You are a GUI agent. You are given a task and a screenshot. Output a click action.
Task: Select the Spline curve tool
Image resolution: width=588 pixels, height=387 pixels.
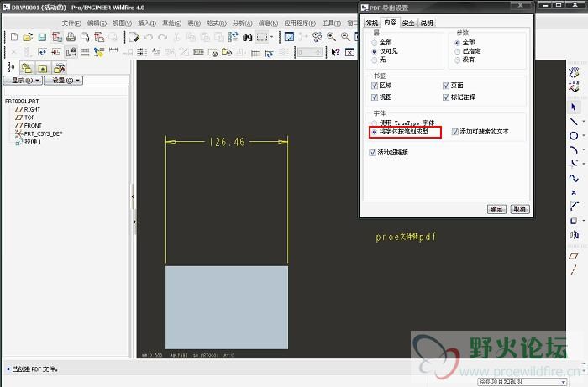[574, 178]
